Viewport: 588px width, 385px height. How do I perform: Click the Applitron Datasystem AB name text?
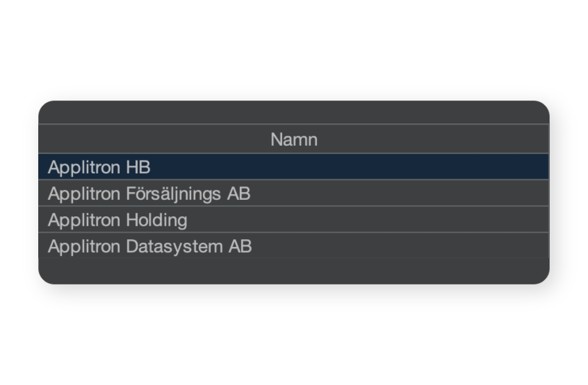[x=149, y=246]
